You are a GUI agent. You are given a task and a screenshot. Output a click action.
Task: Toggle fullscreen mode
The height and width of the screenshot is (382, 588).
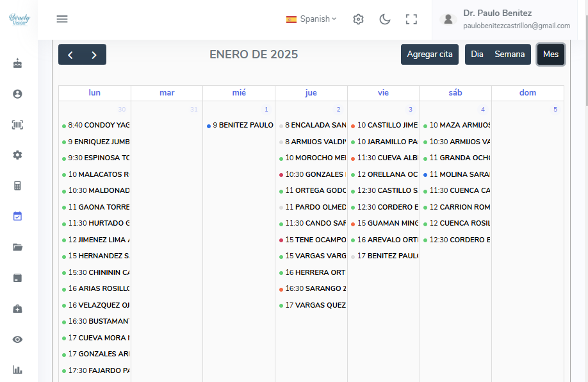tap(411, 19)
